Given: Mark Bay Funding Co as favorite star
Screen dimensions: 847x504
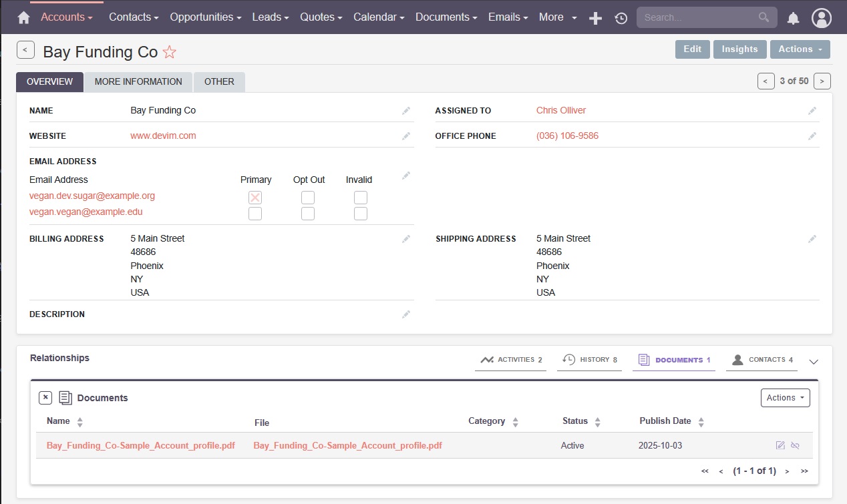Looking at the screenshot, I should [170, 52].
